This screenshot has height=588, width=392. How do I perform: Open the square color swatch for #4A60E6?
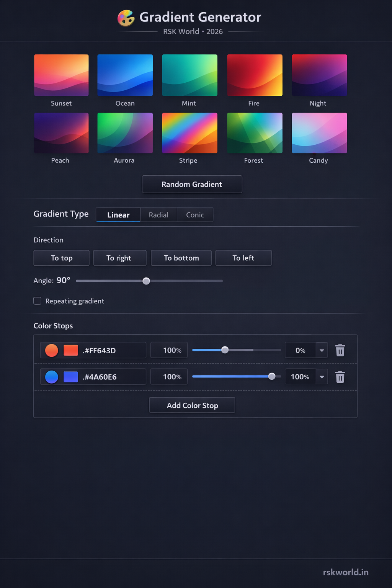click(x=70, y=377)
